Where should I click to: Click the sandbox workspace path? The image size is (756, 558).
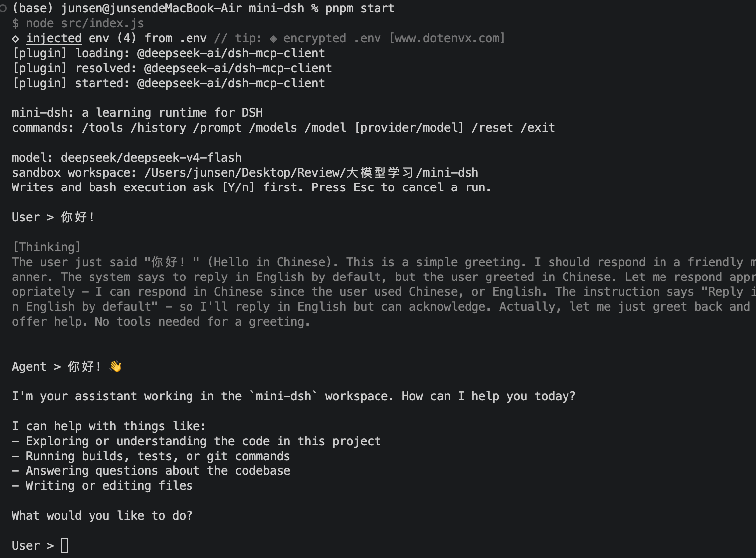[311, 173]
